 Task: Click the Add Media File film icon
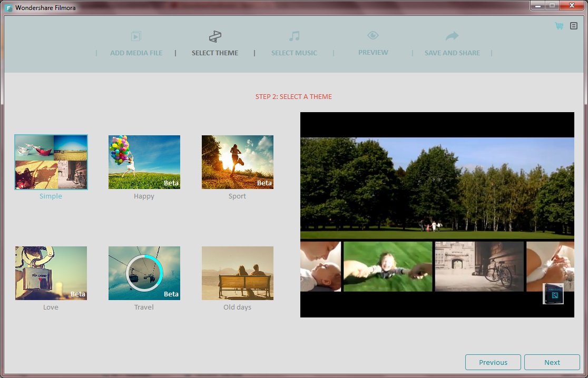[136, 36]
